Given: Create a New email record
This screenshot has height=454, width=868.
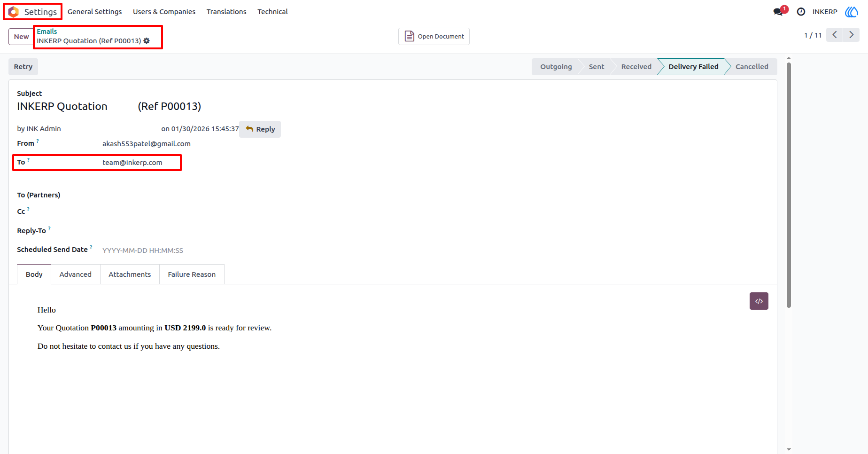Looking at the screenshot, I should point(21,37).
